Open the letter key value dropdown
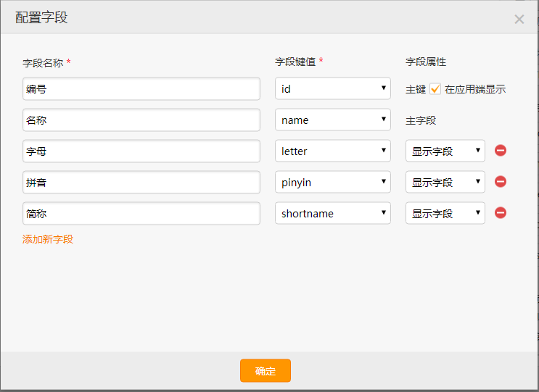Screen dimensions: 539x392 333,151
